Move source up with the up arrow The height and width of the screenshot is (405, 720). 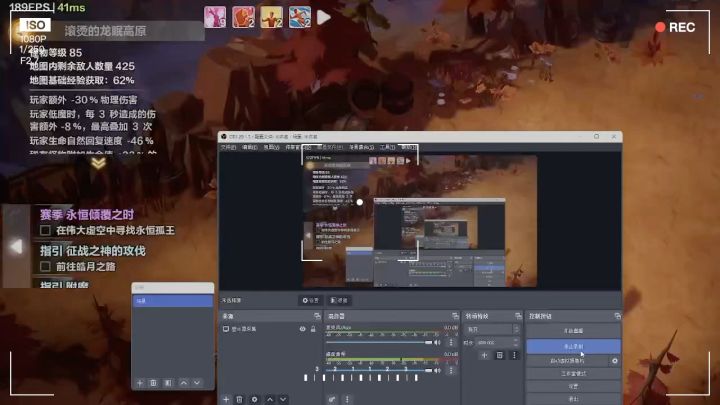(270, 399)
